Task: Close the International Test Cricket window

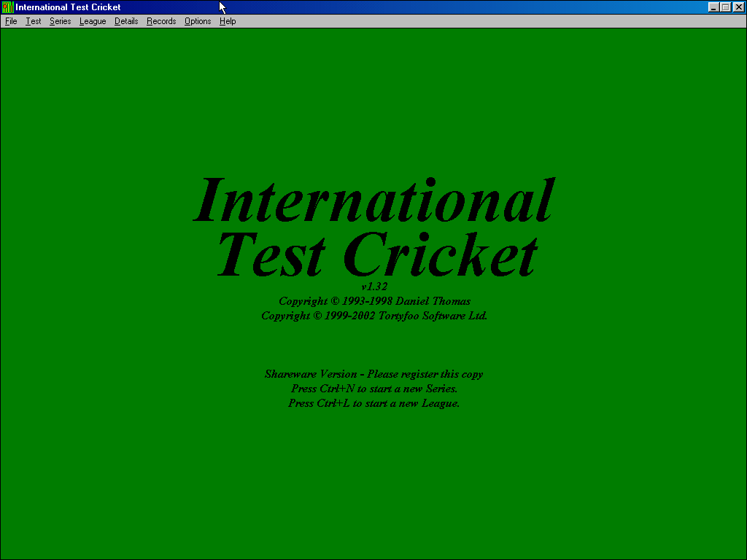Action: coord(739,7)
